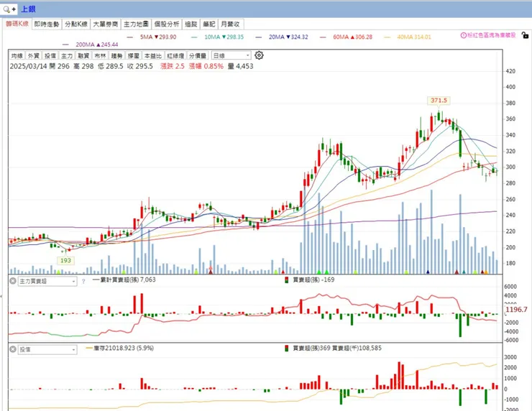Toggle the 紅綠燈 indicator button

pyautogui.click(x=175, y=55)
